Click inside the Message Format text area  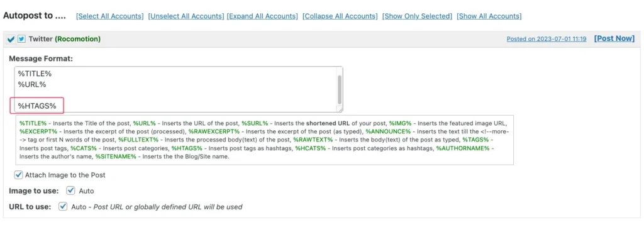click(x=179, y=89)
